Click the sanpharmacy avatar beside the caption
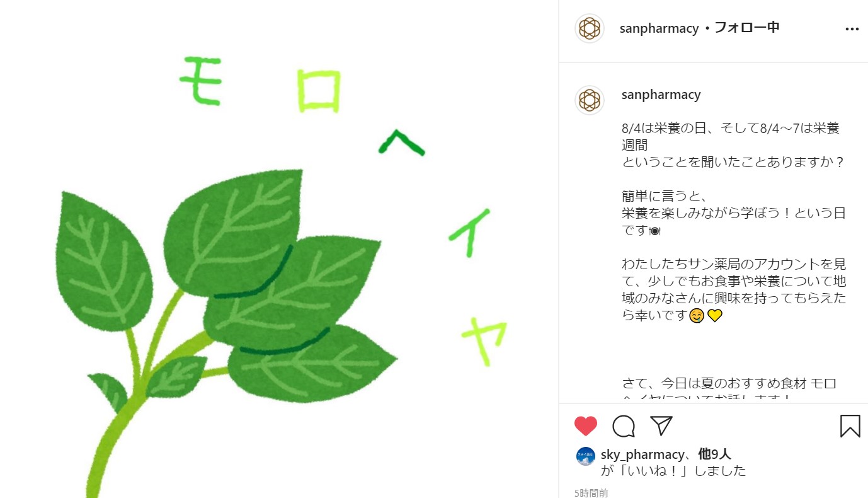The height and width of the screenshot is (498, 868). [x=590, y=100]
